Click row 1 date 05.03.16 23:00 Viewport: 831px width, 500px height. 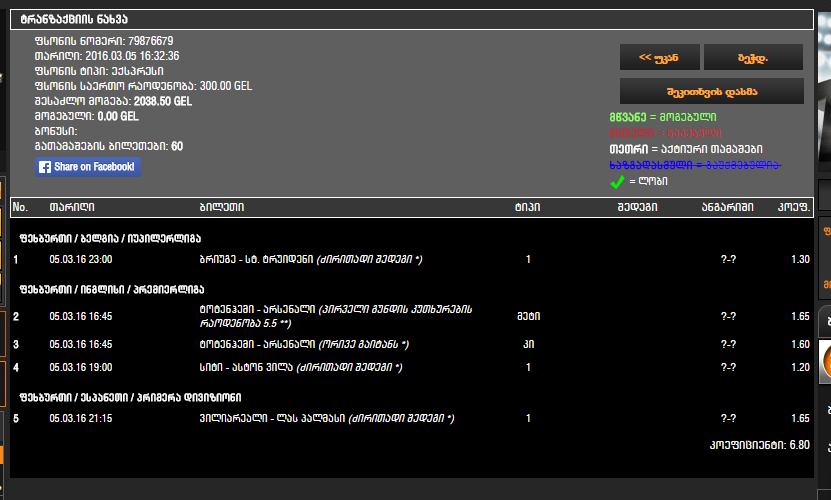(x=81, y=259)
